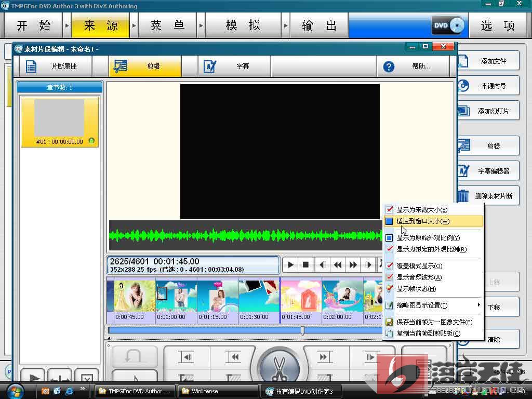The width and height of the screenshot is (532, 399).
Task: Open 字幕编辑器 subtitle editor
Action: [x=488, y=171]
